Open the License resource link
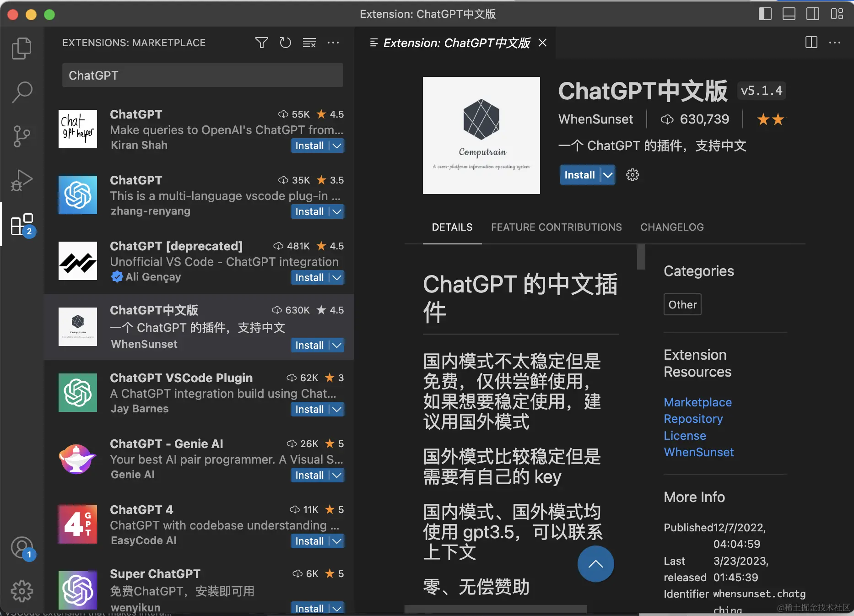Viewport: 854px width, 616px height. 685,436
